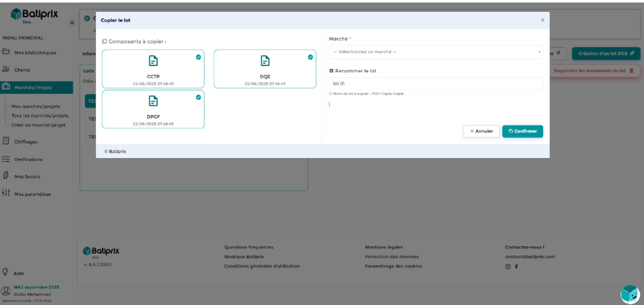Click the Instagram icon in footer
This screenshot has width=644, height=305.
tap(508, 266)
